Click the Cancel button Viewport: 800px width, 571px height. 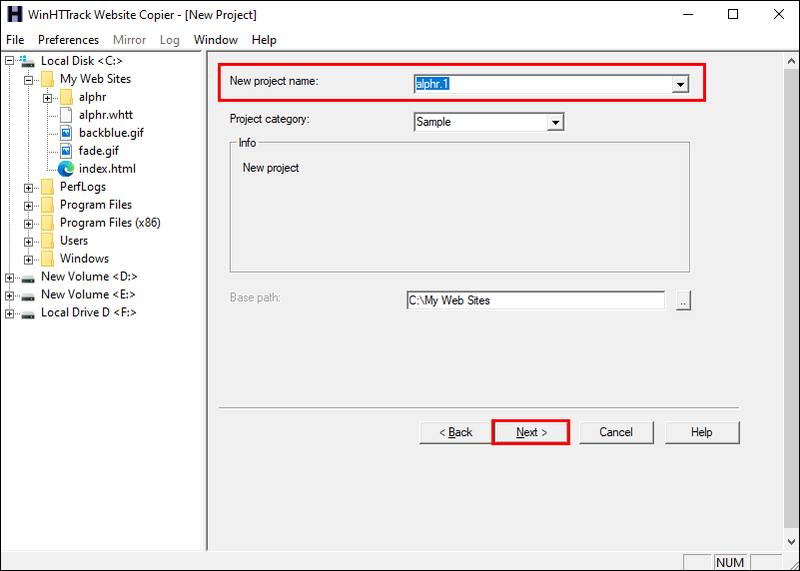coord(616,432)
